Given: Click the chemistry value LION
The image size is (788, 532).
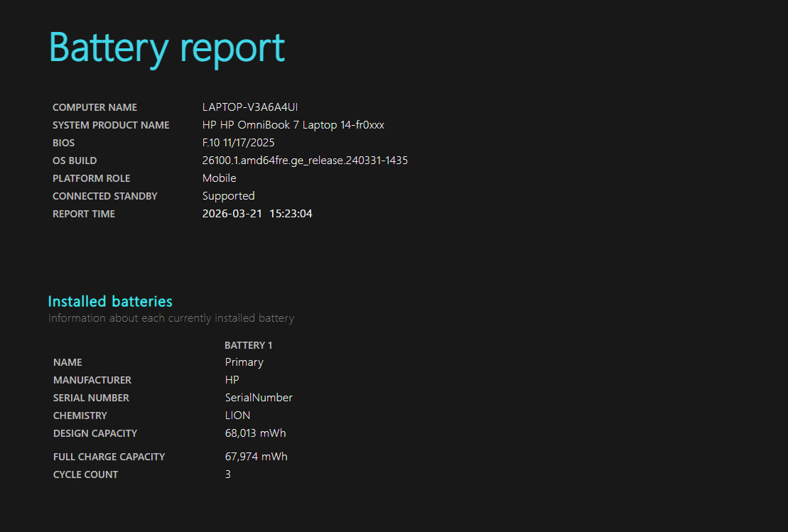Looking at the screenshot, I should tap(237, 416).
